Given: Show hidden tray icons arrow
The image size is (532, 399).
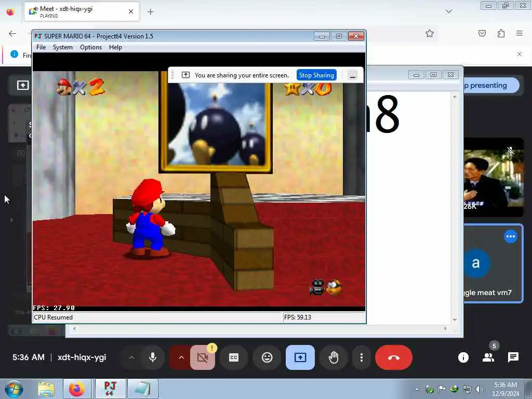Looking at the screenshot, I should point(417,390).
